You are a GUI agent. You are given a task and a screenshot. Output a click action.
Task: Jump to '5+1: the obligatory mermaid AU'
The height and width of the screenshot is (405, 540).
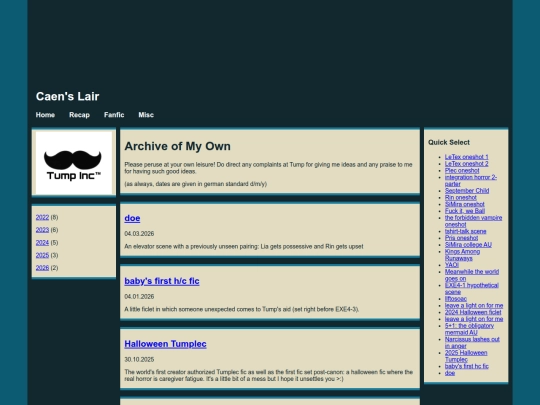[469, 329]
